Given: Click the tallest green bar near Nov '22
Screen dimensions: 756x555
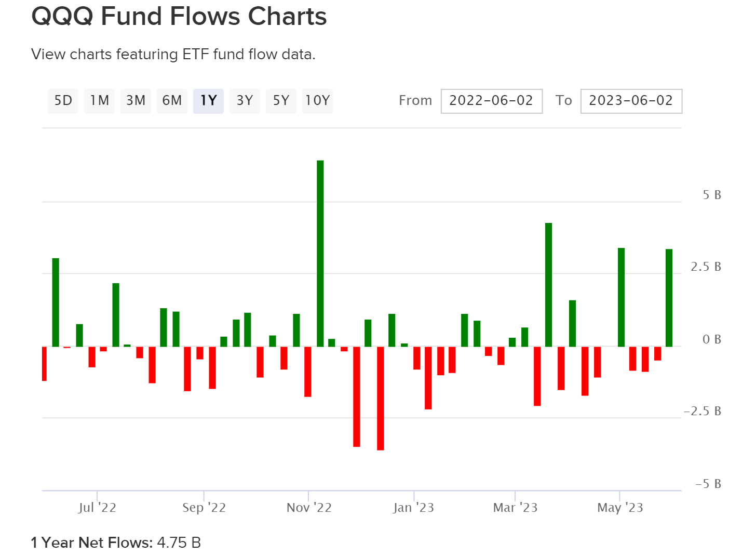Looking at the screenshot, I should (320, 249).
